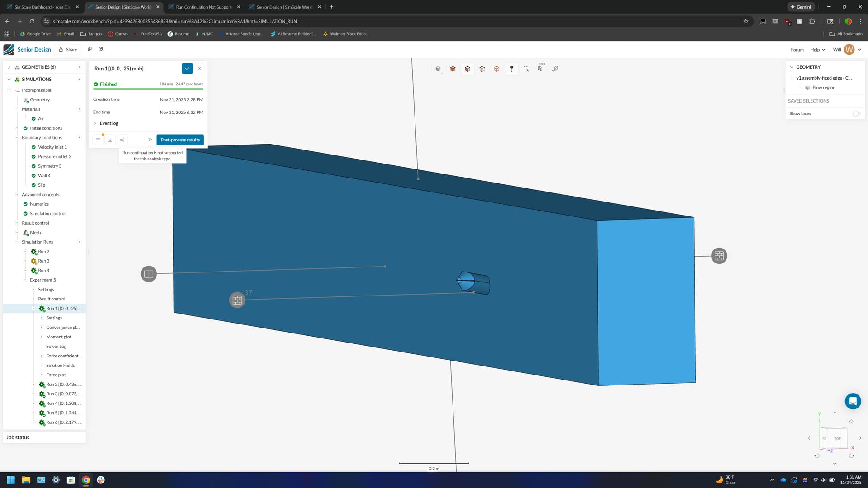868x488 pixels.
Task: Click the wall boundary marker labeled 37
Action: tap(237, 300)
